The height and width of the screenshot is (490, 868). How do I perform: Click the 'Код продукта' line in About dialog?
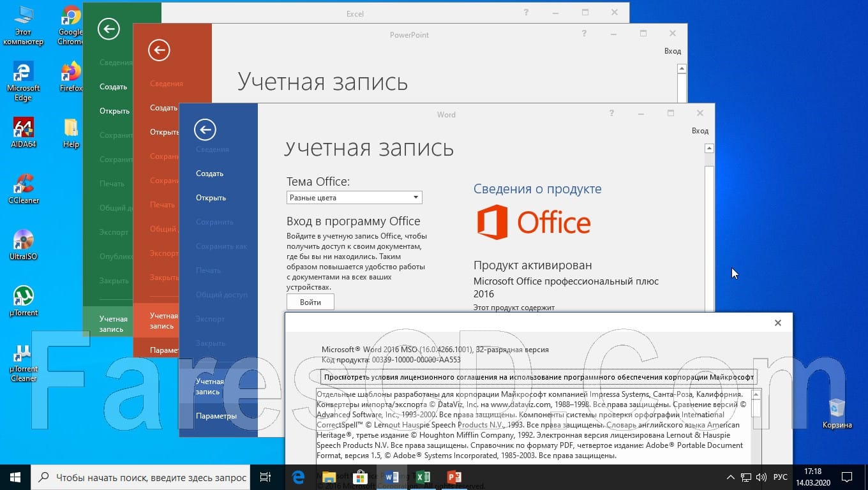tap(391, 360)
